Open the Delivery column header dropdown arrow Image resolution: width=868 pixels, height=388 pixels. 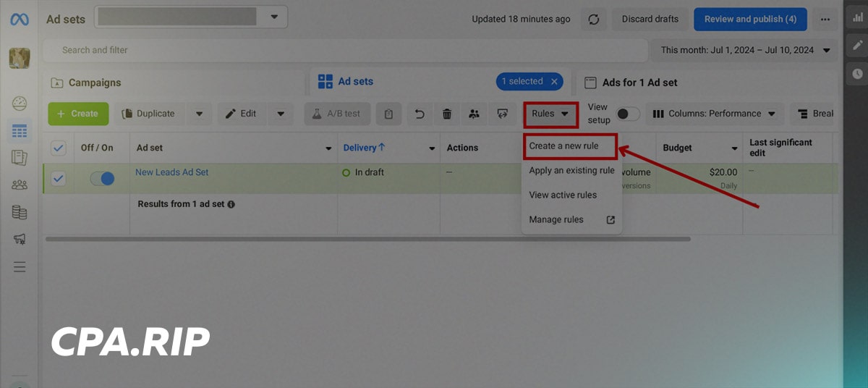coord(432,148)
